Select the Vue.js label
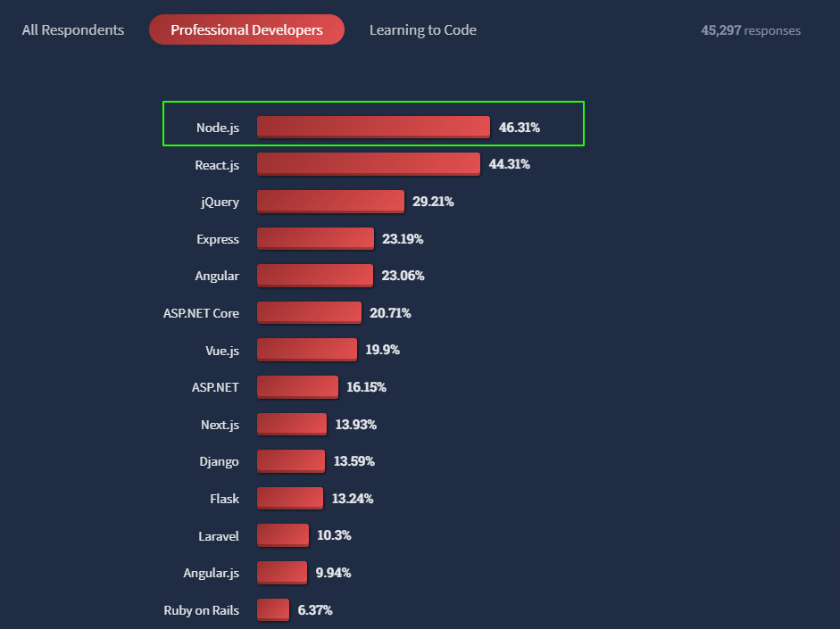Viewport: 840px width, 629px height. pos(222,350)
